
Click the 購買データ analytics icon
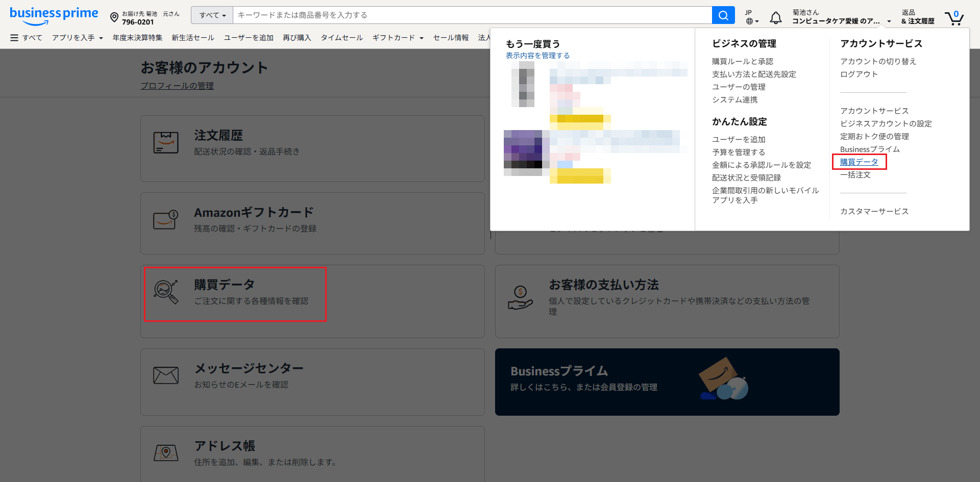(166, 292)
